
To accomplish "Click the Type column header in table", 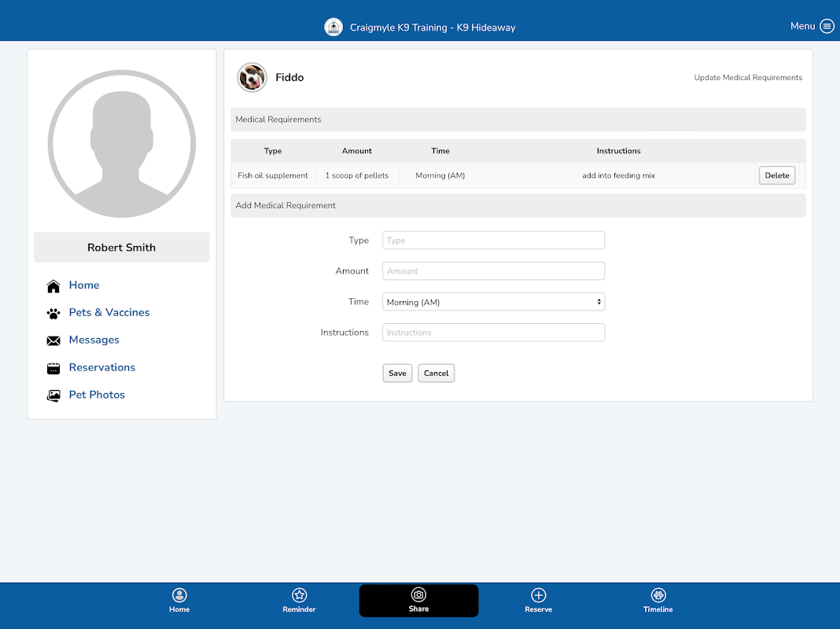I will (273, 151).
